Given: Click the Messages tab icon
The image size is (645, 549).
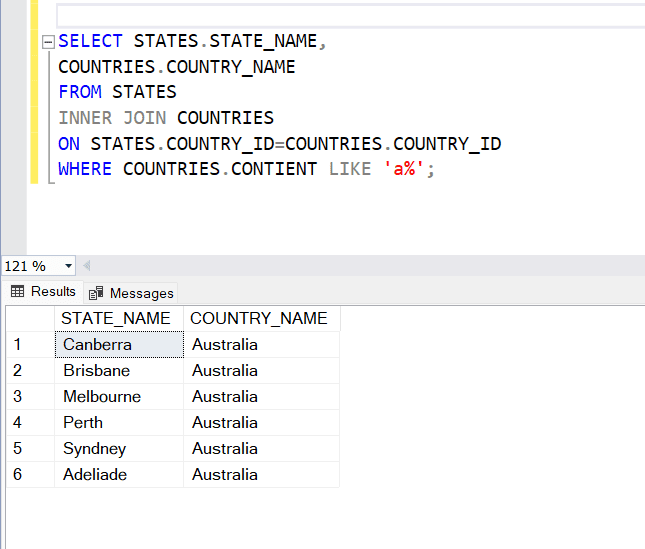Looking at the screenshot, I should [96, 293].
